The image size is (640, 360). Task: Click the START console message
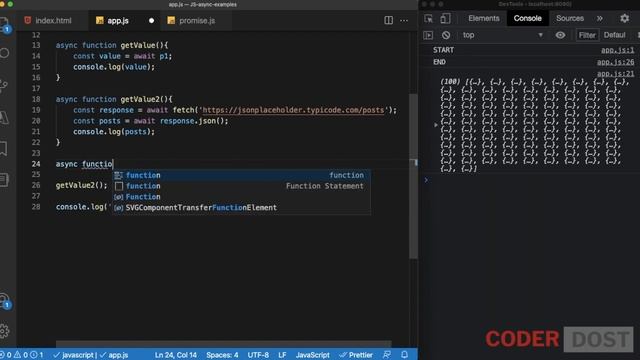tap(443, 50)
